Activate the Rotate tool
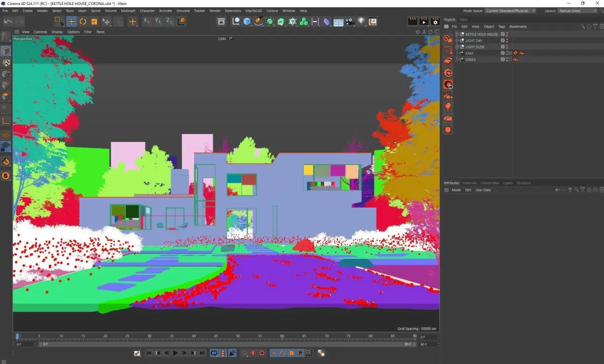Image resolution: width=604 pixels, height=364 pixels. [83, 21]
